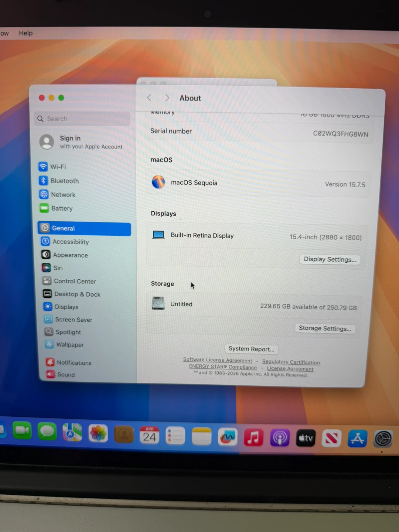
Task: Open ENERGY STAR Compliance link
Action: click(x=223, y=367)
